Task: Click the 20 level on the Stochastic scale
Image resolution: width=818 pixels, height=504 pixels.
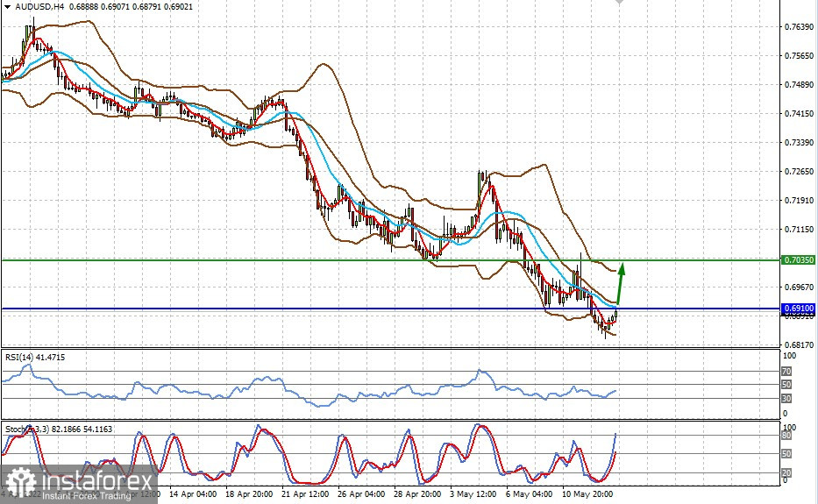Action: click(x=786, y=472)
